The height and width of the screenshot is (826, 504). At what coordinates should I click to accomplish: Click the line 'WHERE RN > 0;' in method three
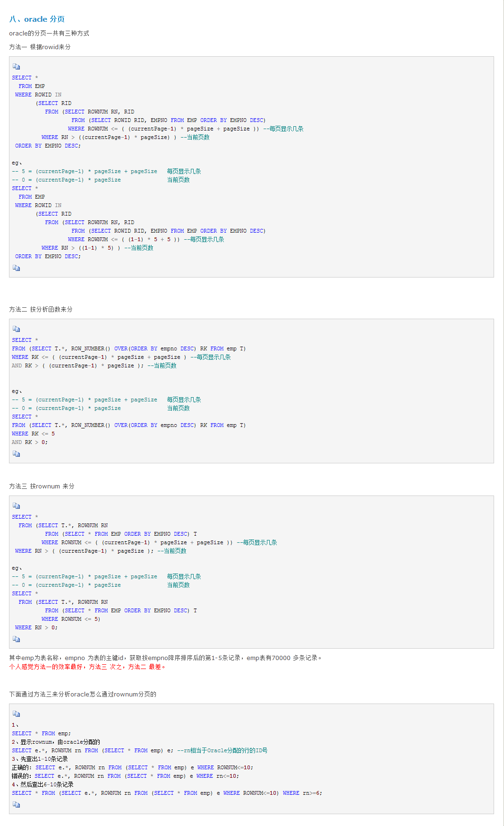click(x=36, y=627)
